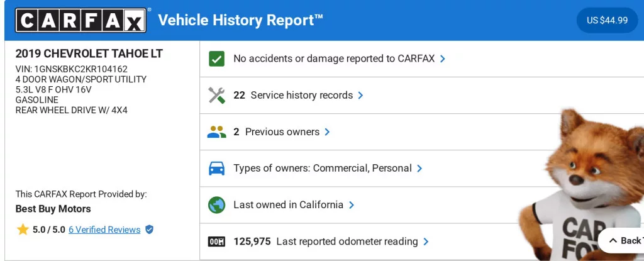Click the 2019 Chevrolet Tahoe LT heading
Image resolution: width=644 pixels, height=261 pixels.
tap(89, 53)
